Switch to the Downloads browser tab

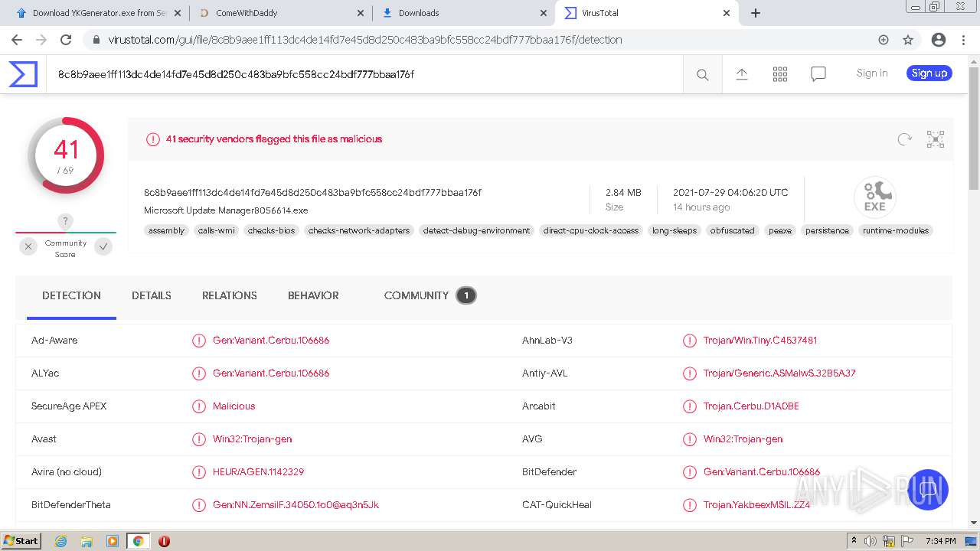click(x=464, y=13)
